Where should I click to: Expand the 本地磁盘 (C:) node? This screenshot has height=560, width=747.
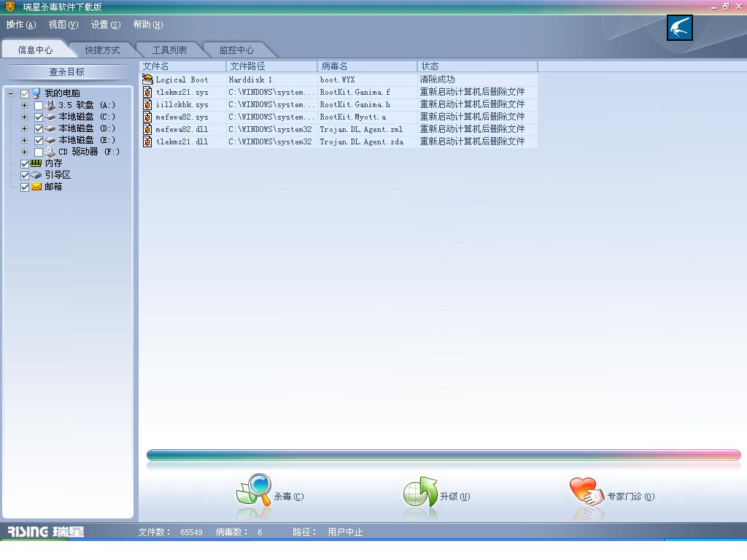coord(24,117)
